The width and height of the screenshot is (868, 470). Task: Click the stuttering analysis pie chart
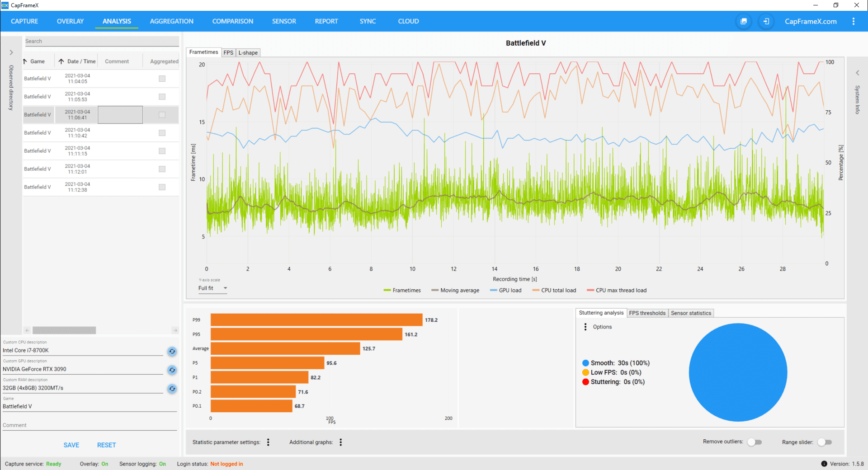click(738, 372)
